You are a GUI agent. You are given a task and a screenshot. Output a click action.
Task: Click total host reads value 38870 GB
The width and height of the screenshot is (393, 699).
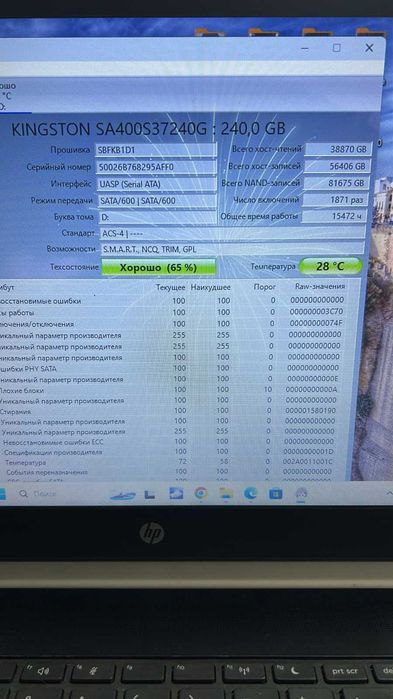[x=337, y=149]
